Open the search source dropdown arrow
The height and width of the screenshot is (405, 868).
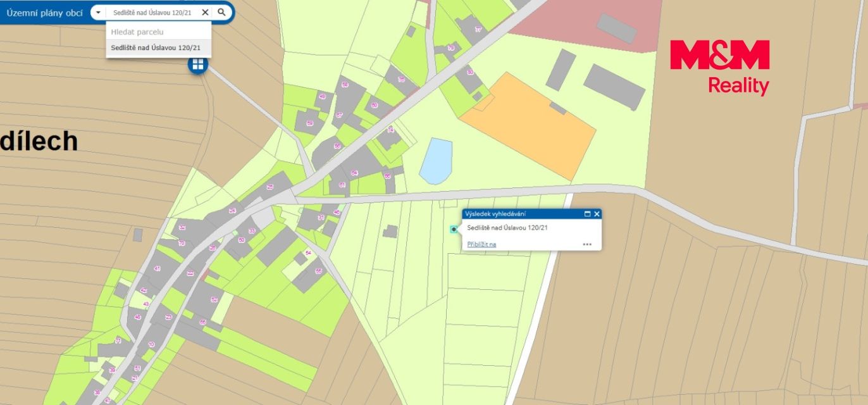point(98,12)
